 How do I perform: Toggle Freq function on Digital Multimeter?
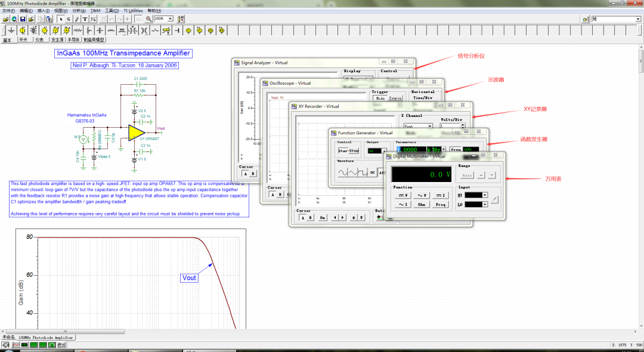click(440, 204)
